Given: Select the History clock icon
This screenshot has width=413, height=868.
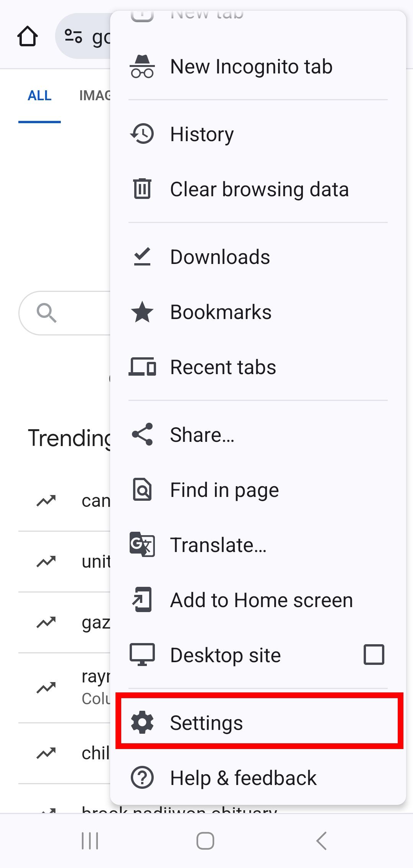Looking at the screenshot, I should click(142, 134).
